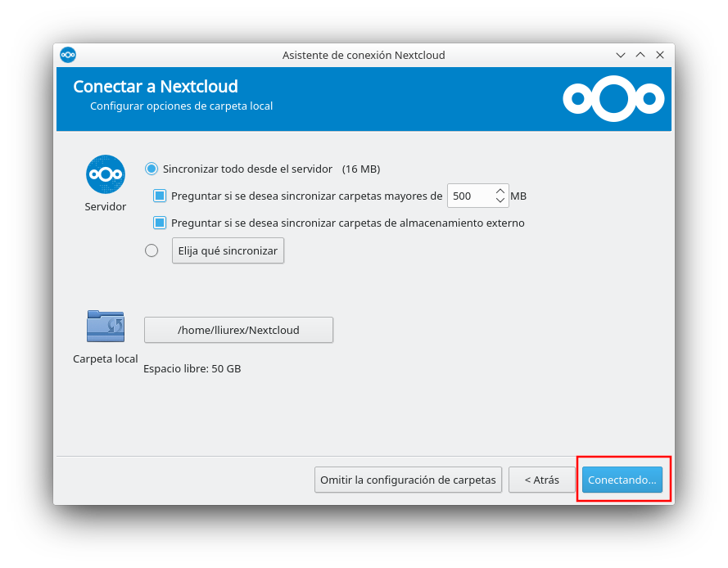Click the 500 MB size input field
Image resolution: width=728 pixels, height=568 pixels.
click(x=468, y=196)
